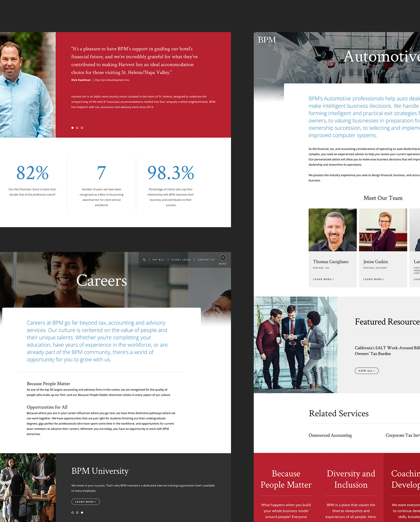
Task: Click the Thomas Garigliano name text
Action: point(331,262)
